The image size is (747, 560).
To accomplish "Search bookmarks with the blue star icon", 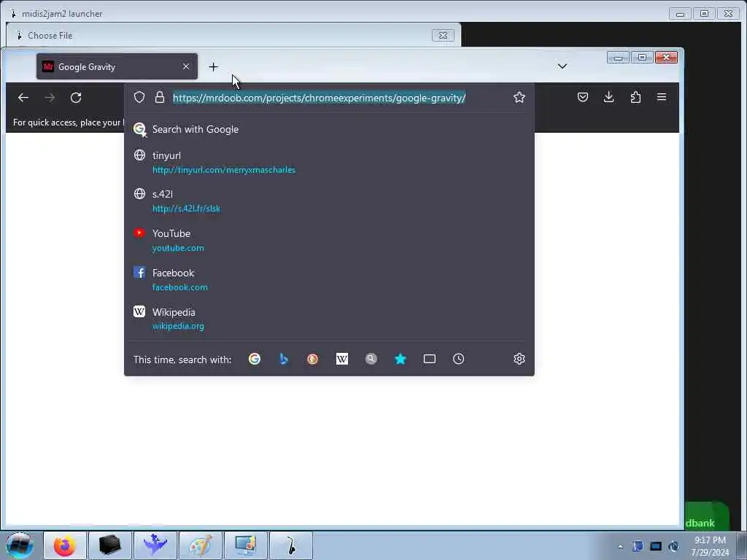I will point(400,359).
